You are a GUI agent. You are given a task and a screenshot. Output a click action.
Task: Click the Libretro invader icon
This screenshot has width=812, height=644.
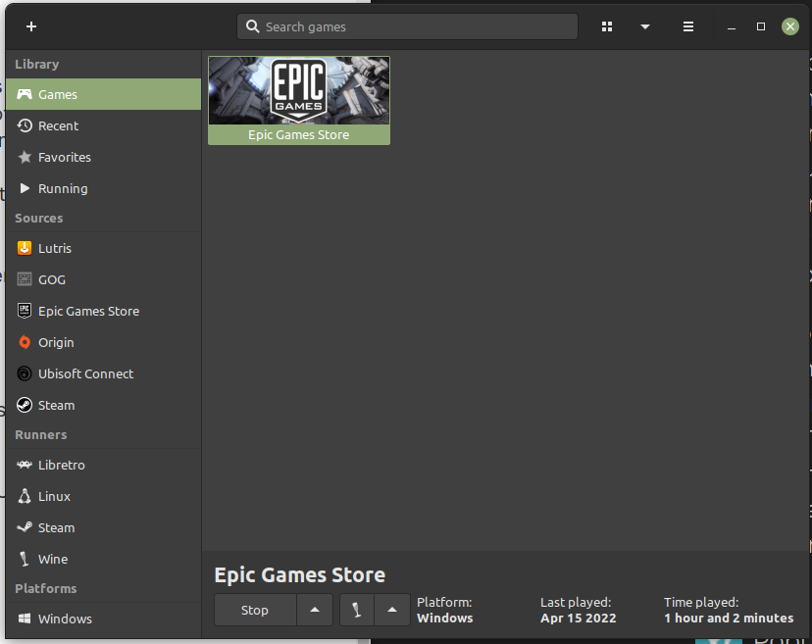coord(25,465)
